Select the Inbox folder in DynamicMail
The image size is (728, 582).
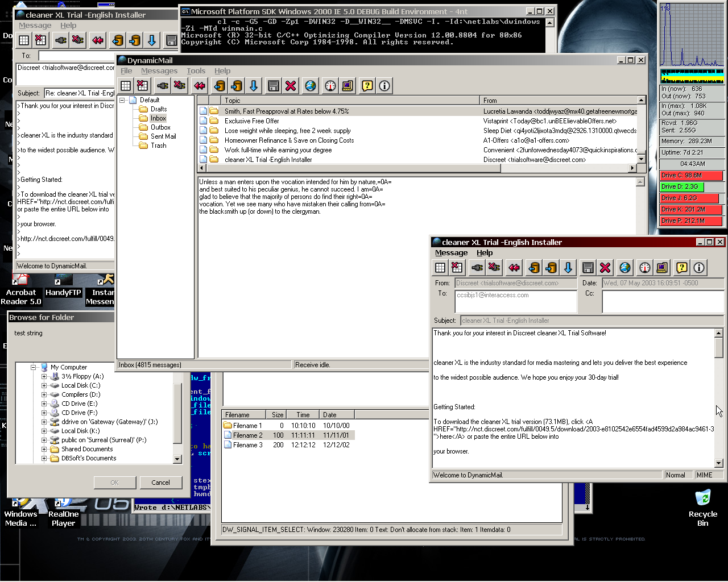coord(158,118)
